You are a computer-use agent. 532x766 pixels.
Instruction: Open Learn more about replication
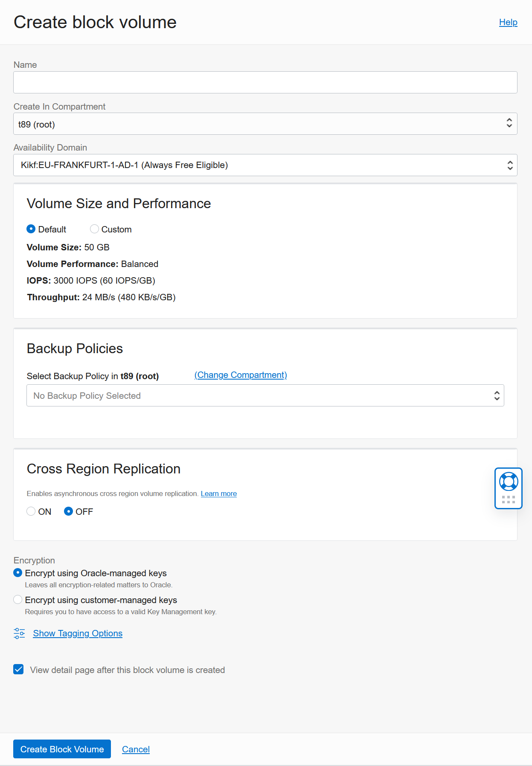pyautogui.click(x=218, y=493)
